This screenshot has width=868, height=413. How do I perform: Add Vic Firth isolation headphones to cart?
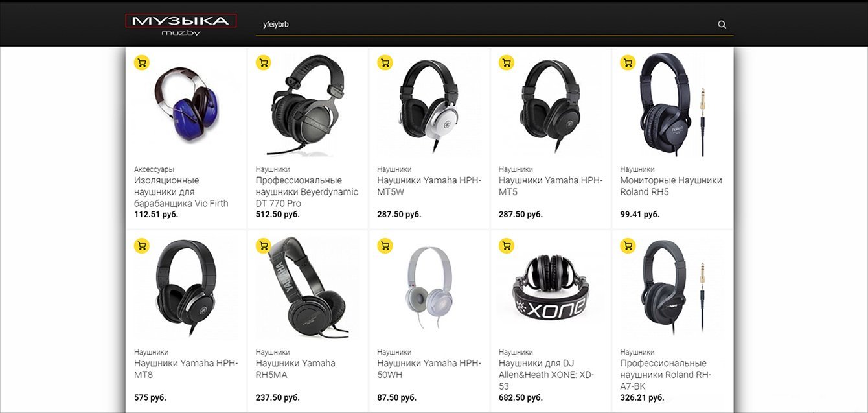142,63
